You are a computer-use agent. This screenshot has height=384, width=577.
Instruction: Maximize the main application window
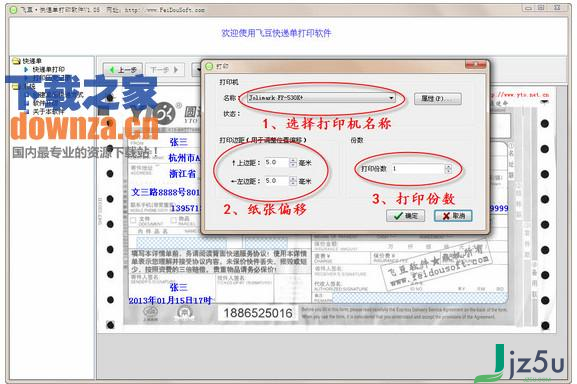point(541,8)
